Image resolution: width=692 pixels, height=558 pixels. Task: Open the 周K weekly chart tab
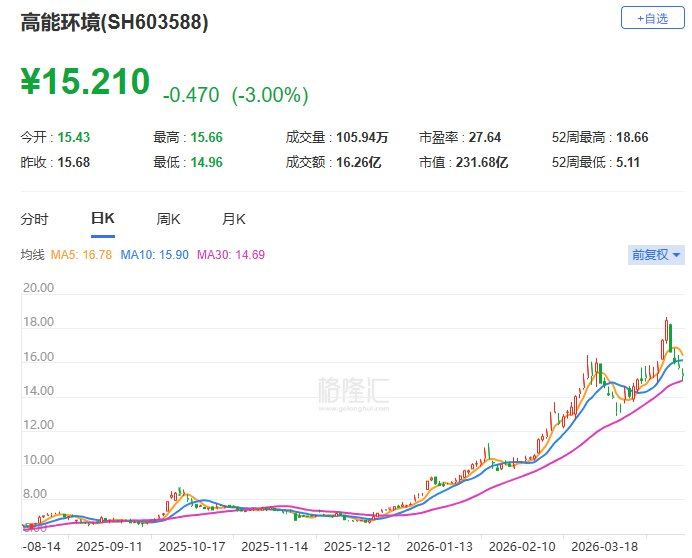tap(168, 219)
